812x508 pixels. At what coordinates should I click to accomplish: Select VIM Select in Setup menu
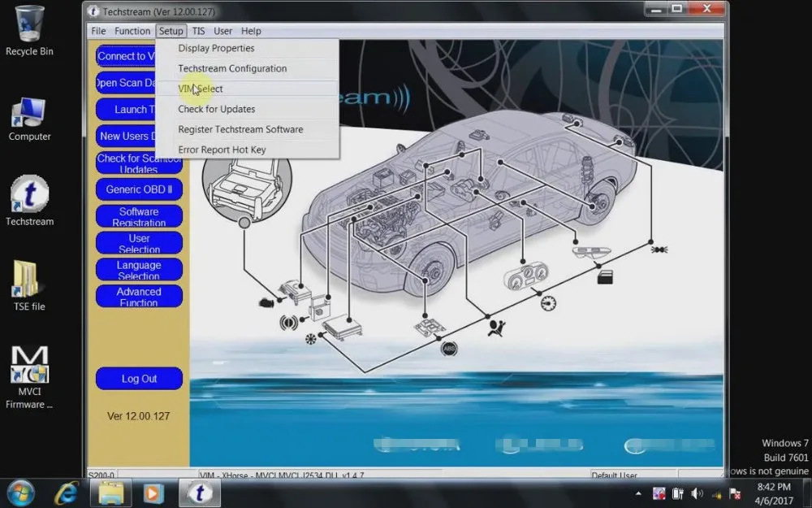pos(247,89)
